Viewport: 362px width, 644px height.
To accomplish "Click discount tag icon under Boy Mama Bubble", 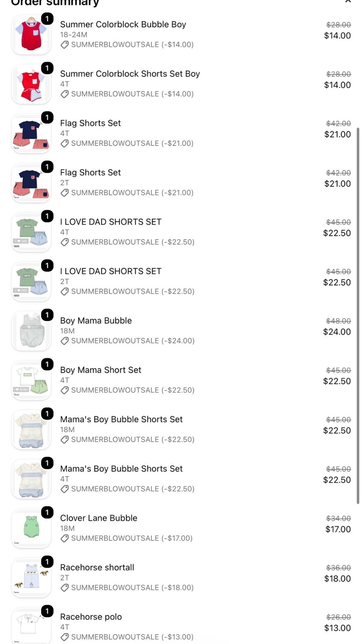I will 64,341.
